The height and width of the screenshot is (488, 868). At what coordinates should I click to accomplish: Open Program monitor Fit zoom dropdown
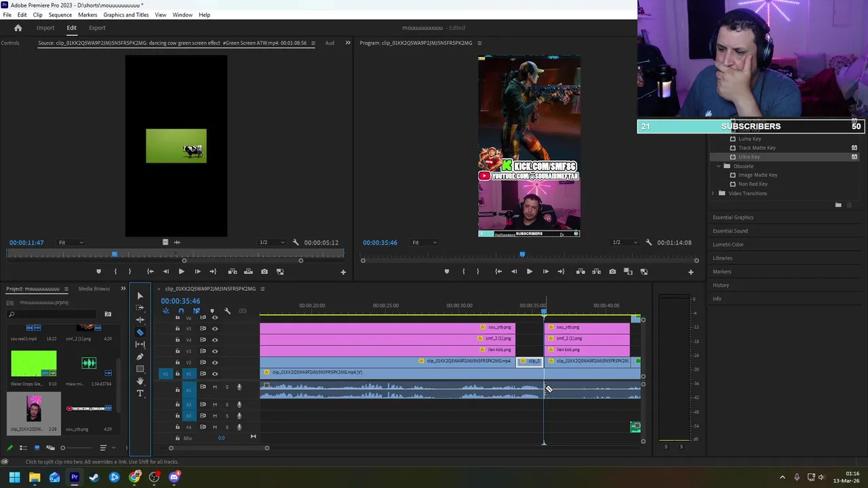click(x=425, y=242)
